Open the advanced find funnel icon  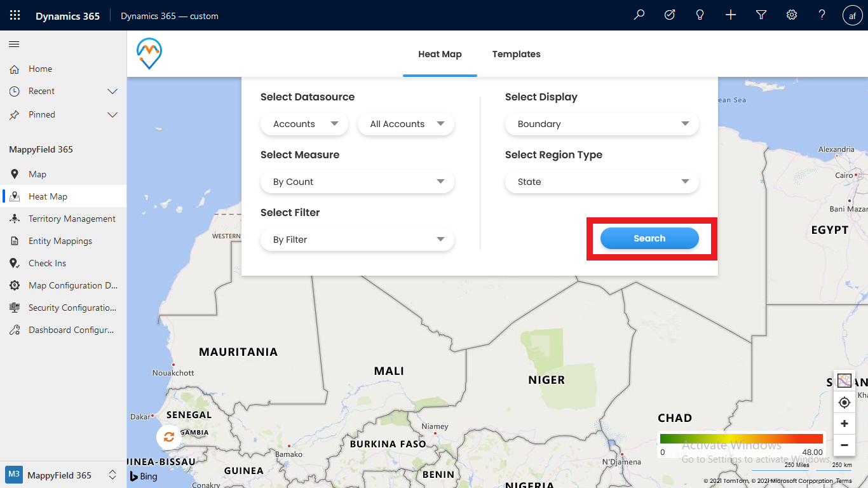pos(761,15)
